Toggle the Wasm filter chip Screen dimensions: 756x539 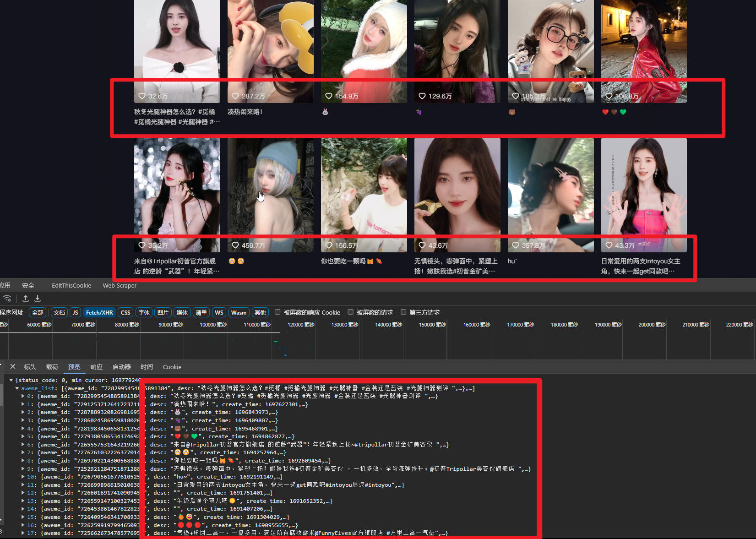239,312
